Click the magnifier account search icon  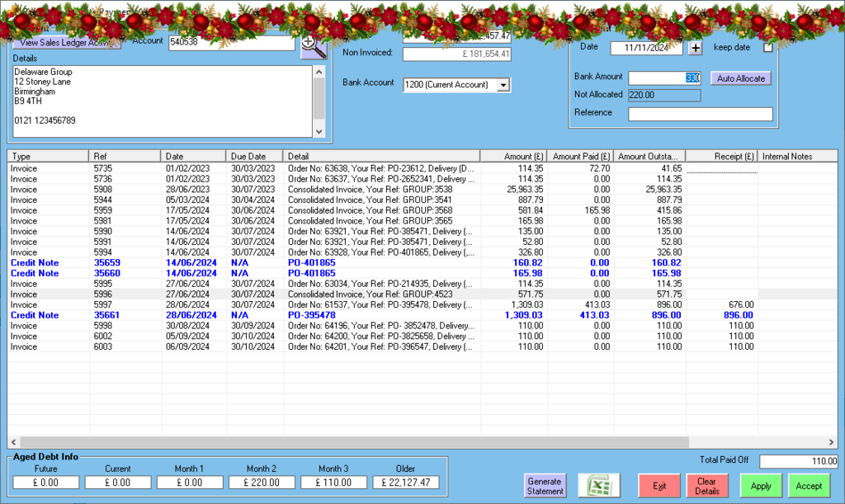(314, 47)
